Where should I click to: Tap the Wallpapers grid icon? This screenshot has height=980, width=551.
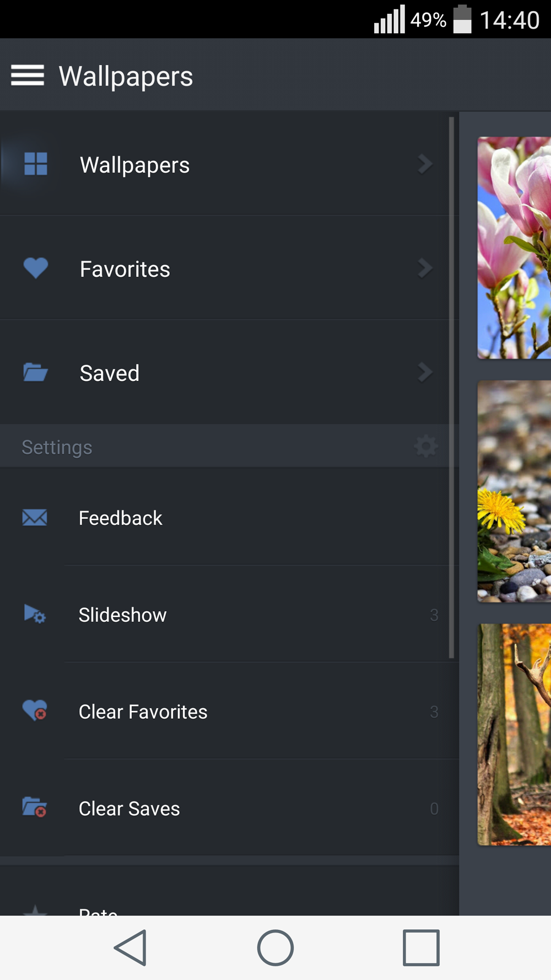tap(36, 164)
